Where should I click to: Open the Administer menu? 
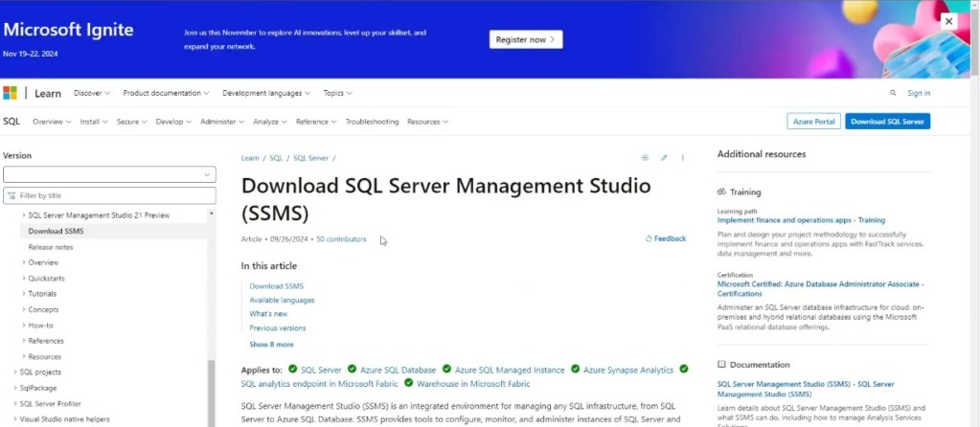(222, 122)
